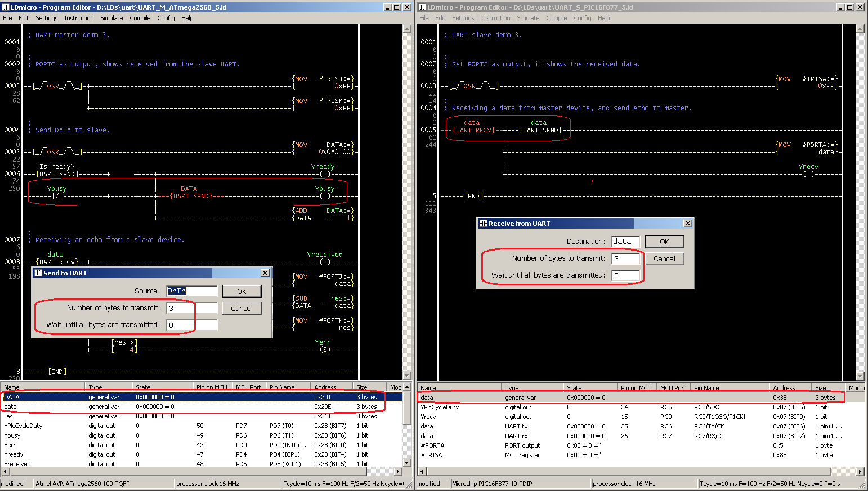Click the bytes-to-transmit field in Receive from UART
The height and width of the screenshot is (491, 868).
625,258
